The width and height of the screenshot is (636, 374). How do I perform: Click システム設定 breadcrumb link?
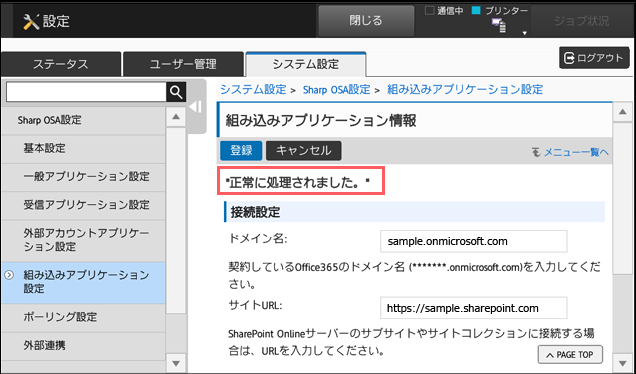[x=254, y=89]
